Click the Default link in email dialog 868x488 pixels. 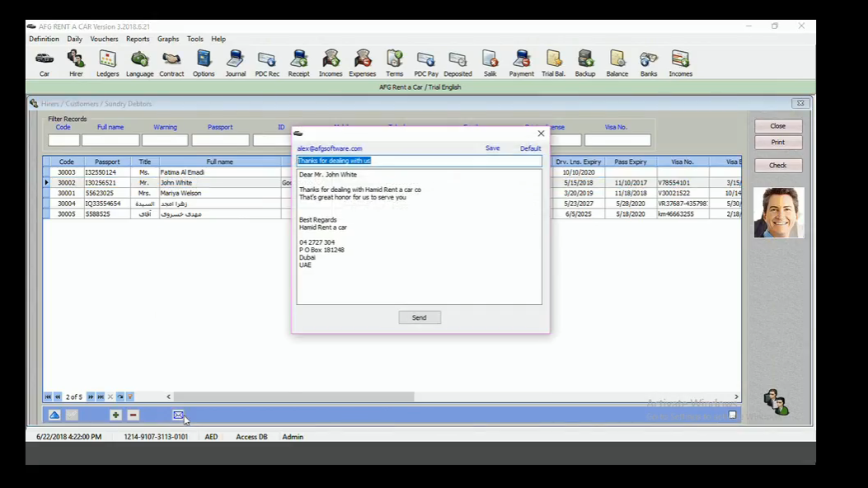[530, 148]
